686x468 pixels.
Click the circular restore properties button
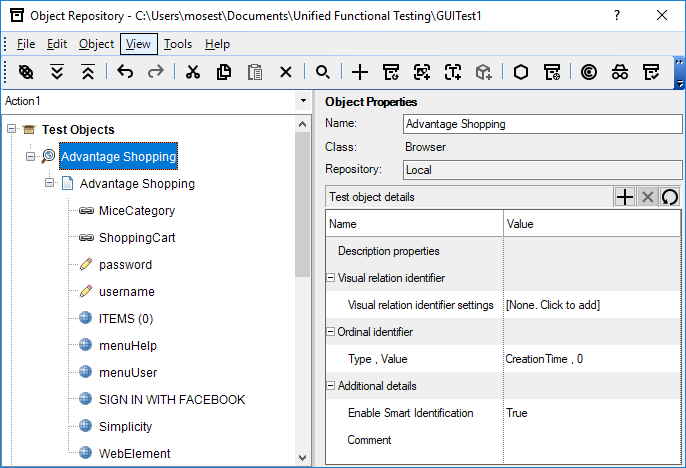670,197
